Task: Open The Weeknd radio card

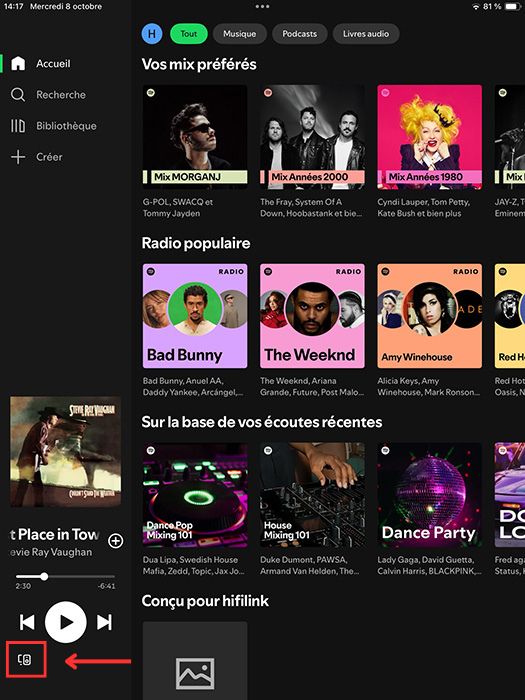Action: click(x=312, y=316)
